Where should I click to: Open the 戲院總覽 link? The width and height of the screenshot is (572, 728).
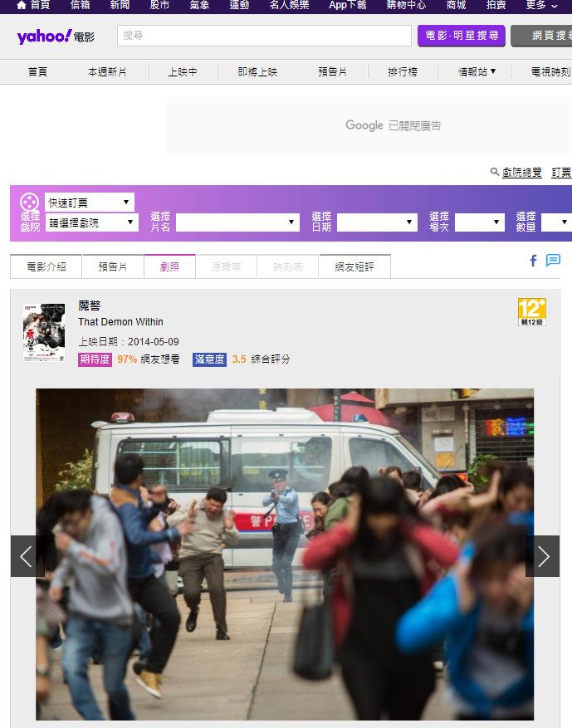(x=522, y=173)
